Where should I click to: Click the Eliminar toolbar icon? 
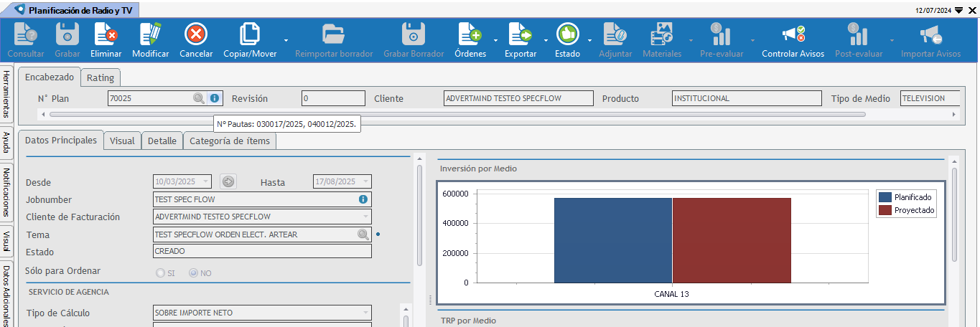[106, 34]
